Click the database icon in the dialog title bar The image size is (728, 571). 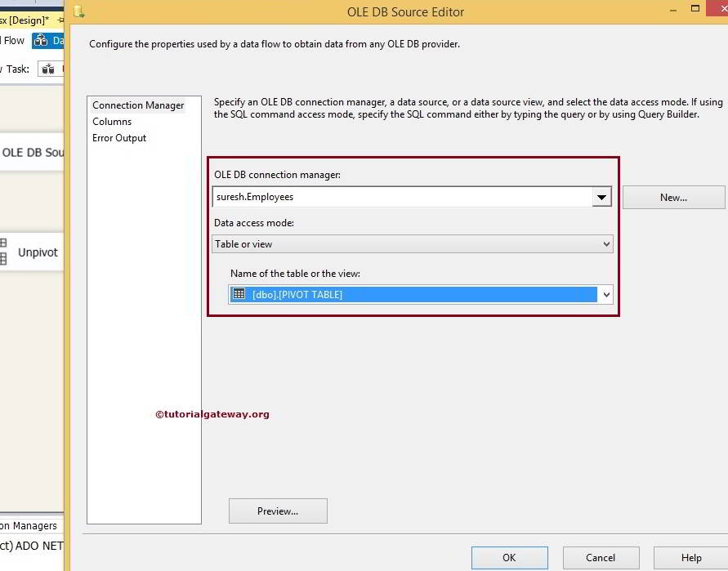(78, 11)
